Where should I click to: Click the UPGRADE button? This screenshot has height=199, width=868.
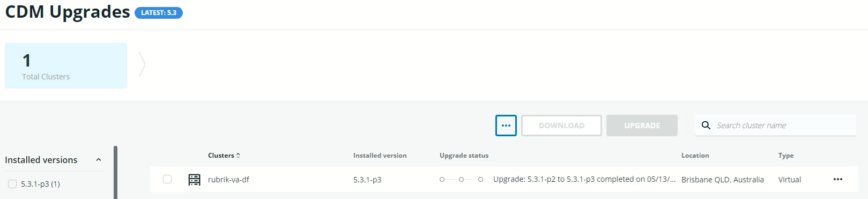pyautogui.click(x=642, y=126)
